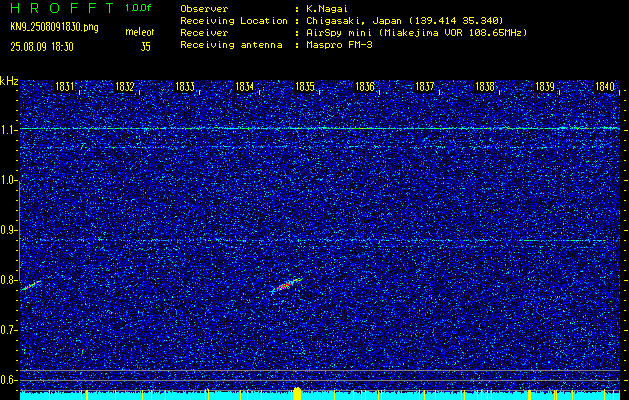Click the Observer label

204,9
